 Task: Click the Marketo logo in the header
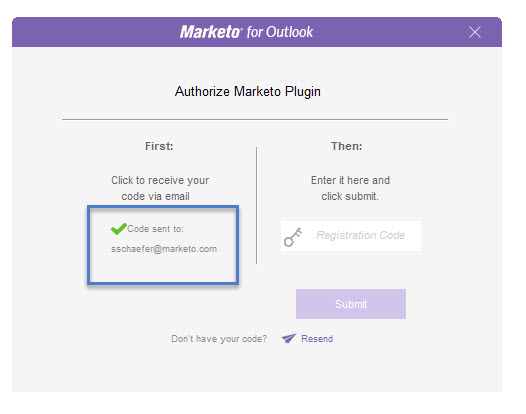[x=210, y=32]
